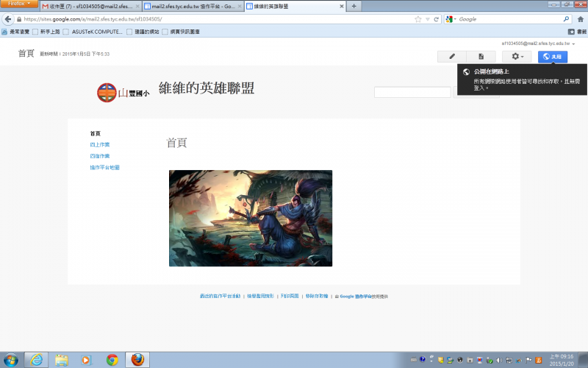588x368 pixels.
Task: Open the media player taskbar icon
Action: click(87, 360)
